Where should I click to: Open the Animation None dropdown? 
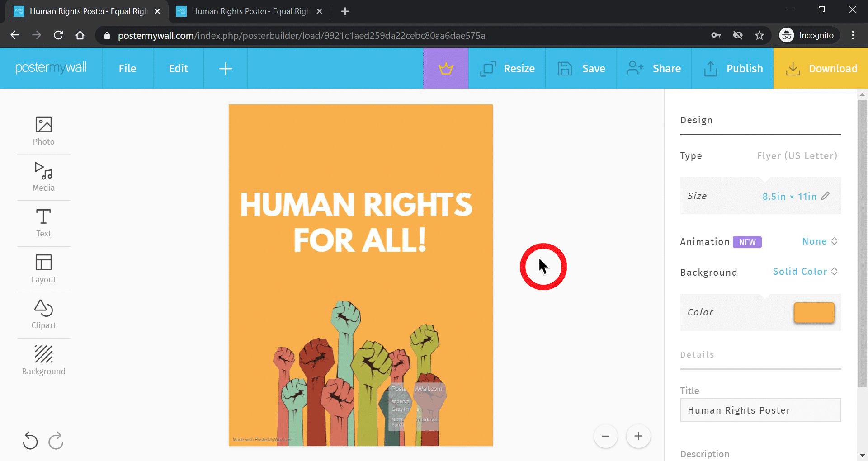tap(820, 241)
